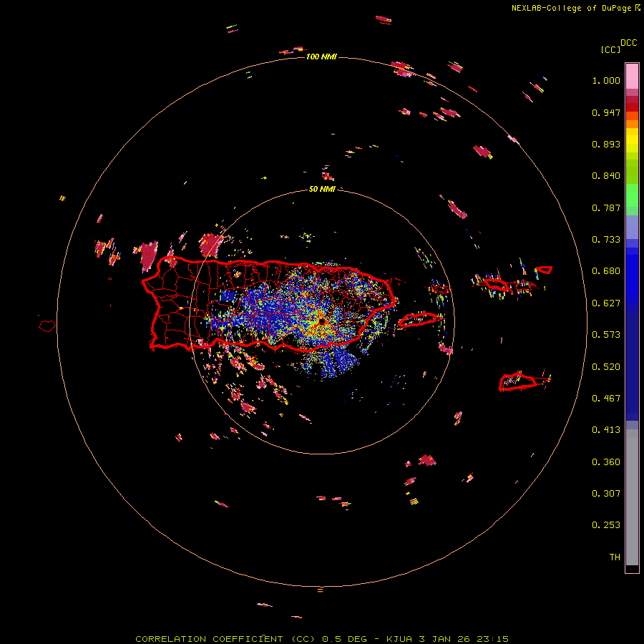The image size is (644, 644).
Task: Click the 0.307 legend value
Action: point(606,494)
